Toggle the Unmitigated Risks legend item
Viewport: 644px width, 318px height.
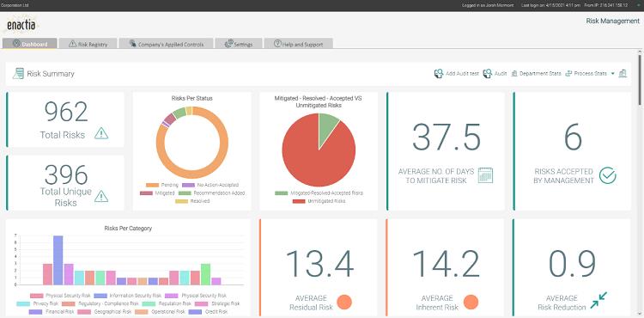click(319, 201)
